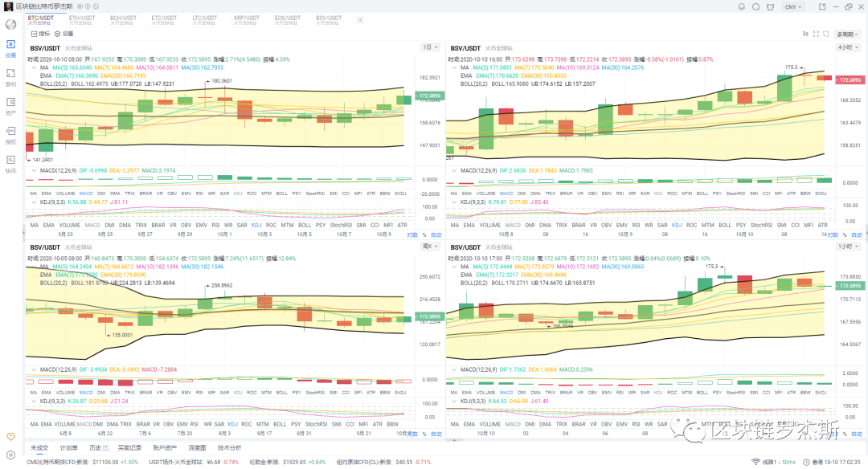Open the 1日 period dropdown
The image size is (868, 469).
pos(430,47)
